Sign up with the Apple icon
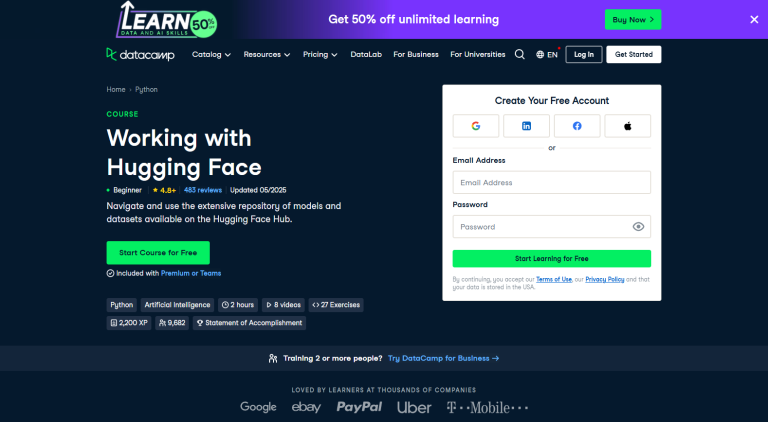This screenshot has width=768, height=422. pos(627,126)
